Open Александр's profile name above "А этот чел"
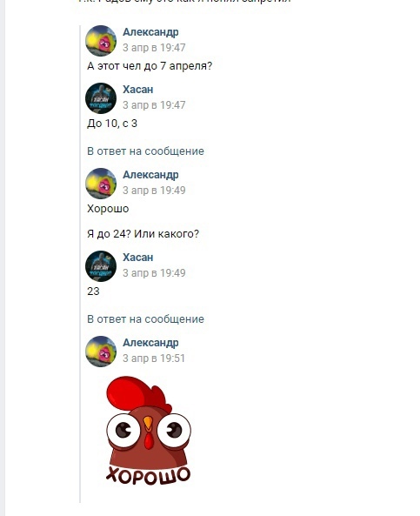This screenshot has width=420, height=516. 150,32
